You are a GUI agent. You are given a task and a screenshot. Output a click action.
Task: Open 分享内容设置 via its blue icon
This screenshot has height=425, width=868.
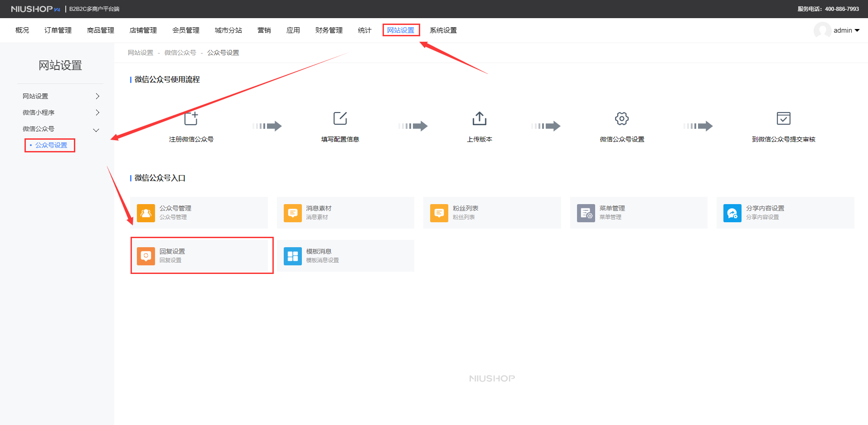(x=732, y=213)
